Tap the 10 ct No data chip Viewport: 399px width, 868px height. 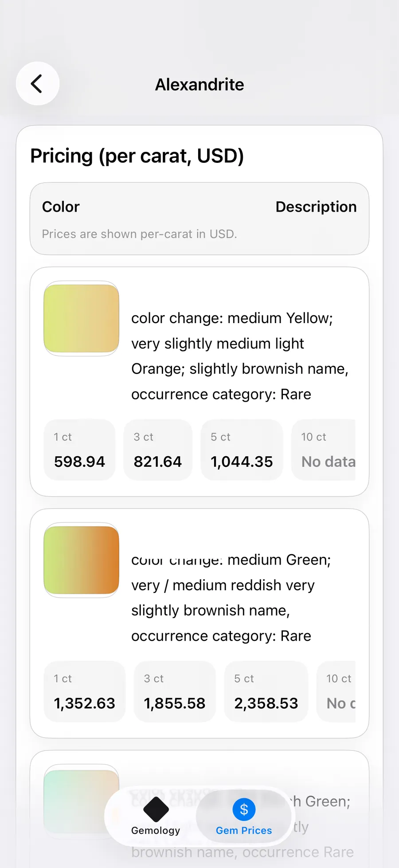[327, 450]
